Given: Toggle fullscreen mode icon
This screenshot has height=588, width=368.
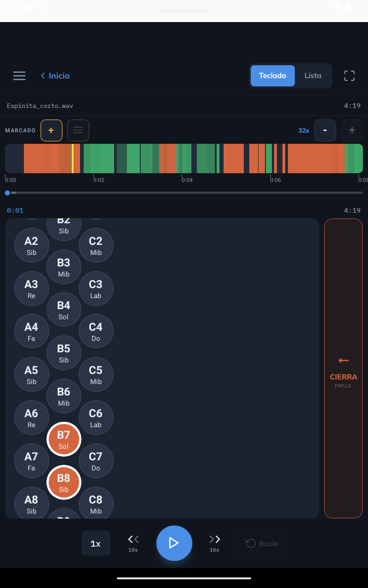Looking at the screenshot, I should [350, 76].
